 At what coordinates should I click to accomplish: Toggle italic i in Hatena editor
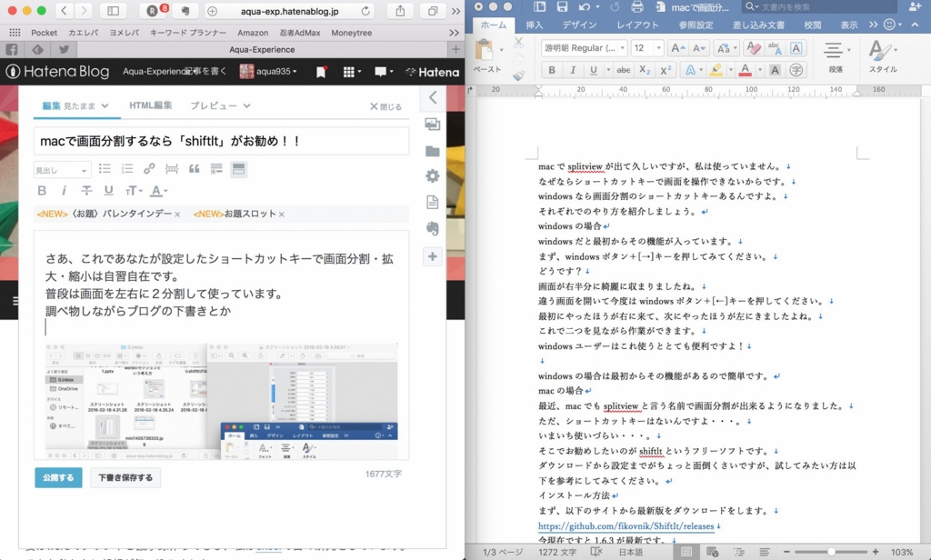pyautogui.click(x=64, y=191)
